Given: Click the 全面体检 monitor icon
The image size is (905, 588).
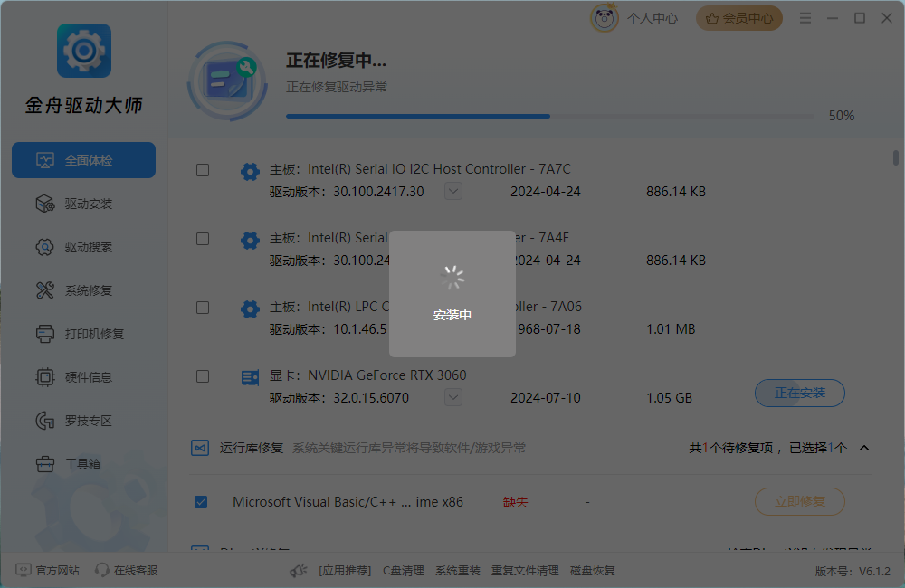Looking at the screenshot, I should click(45, 160).
